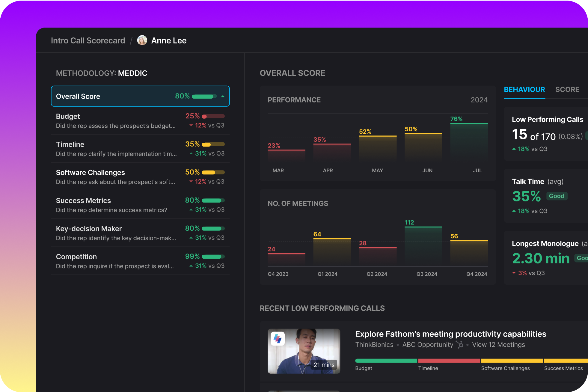Viewport: 588px width, 392px height.
Task: Click the HubSpot icon next to ABC Opportunity
Action: point(460,345)
